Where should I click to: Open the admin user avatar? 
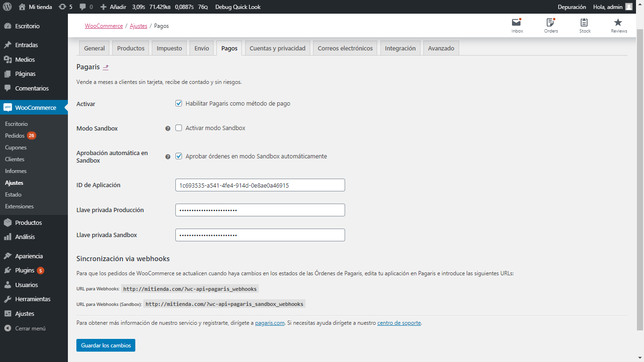tap(629, 7)
